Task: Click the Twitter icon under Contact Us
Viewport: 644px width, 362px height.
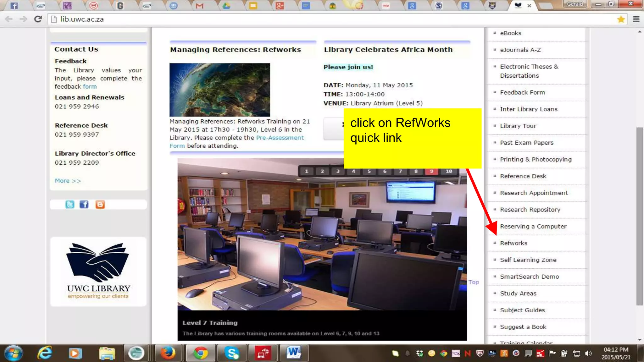Action: click(70, 205)
